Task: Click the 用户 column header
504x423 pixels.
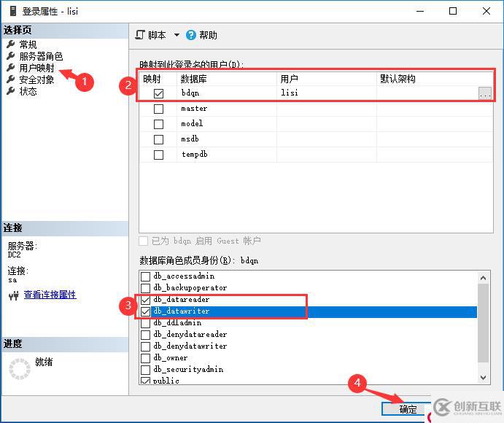Action: (327, 79)
